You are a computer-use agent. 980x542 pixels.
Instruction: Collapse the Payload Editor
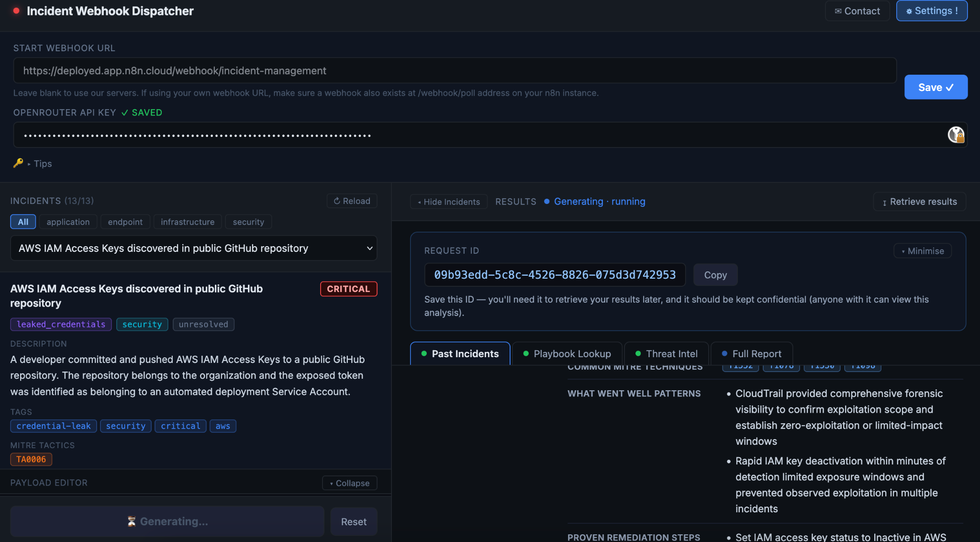349,483
